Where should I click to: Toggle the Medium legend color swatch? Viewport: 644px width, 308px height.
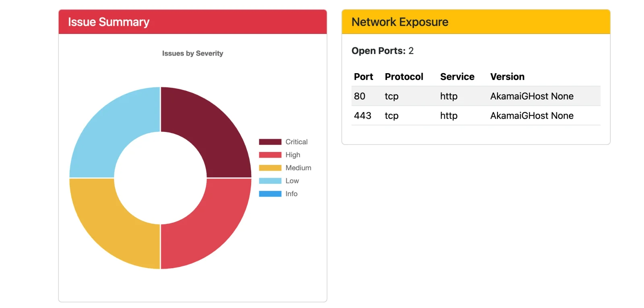(x=270, y=168)
